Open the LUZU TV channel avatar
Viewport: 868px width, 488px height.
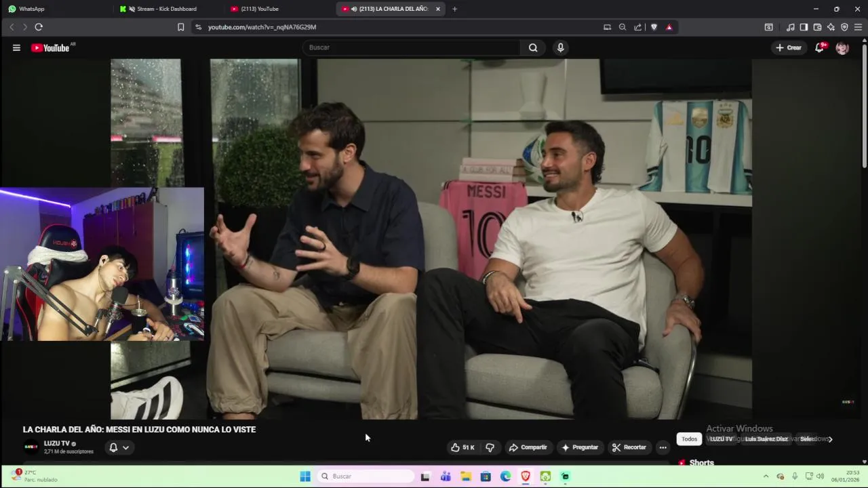[x=31, y=447]
